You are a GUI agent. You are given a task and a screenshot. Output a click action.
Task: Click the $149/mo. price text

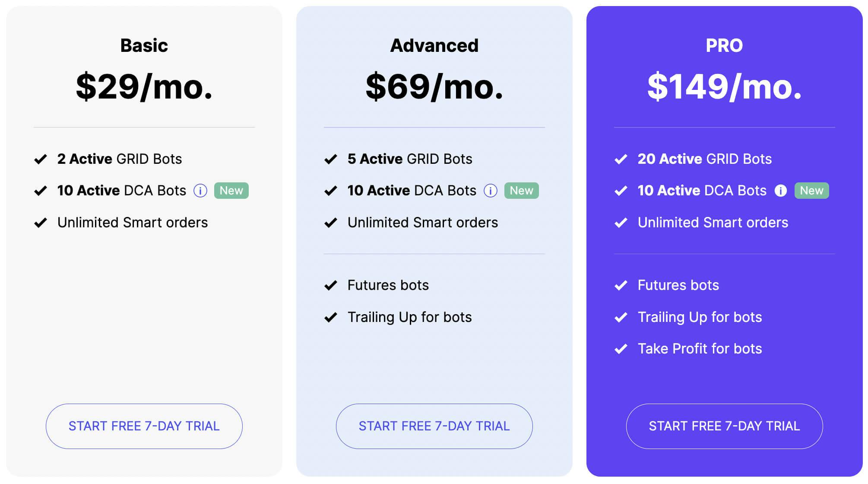point(725,87)
